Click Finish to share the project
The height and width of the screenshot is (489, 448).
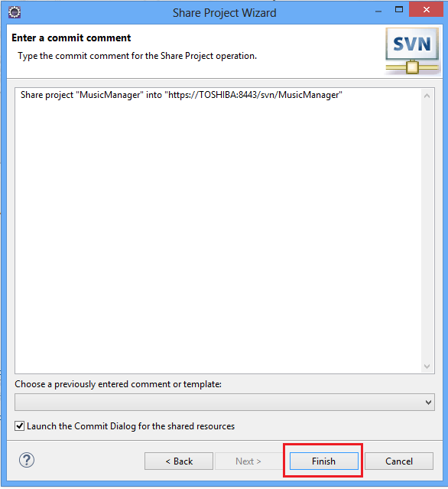[323, 461]
